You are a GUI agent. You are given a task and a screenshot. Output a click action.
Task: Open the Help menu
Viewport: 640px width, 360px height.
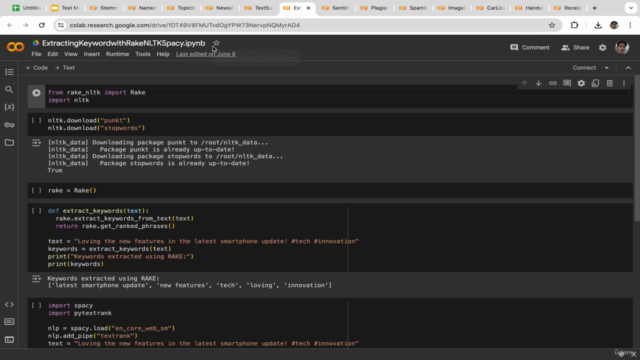(x=163, y=54)
